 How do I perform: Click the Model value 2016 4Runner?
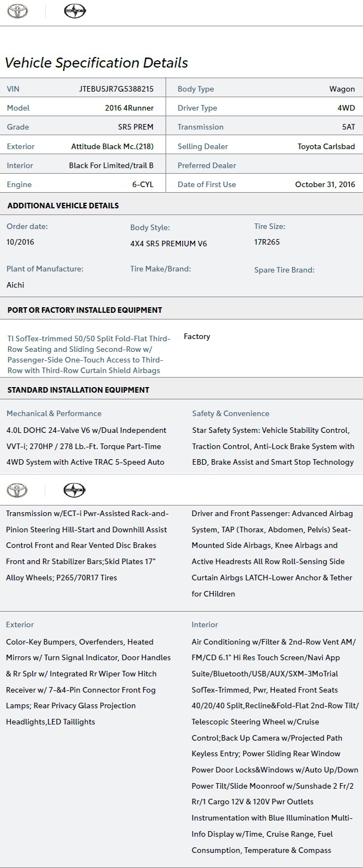[129, 108]
